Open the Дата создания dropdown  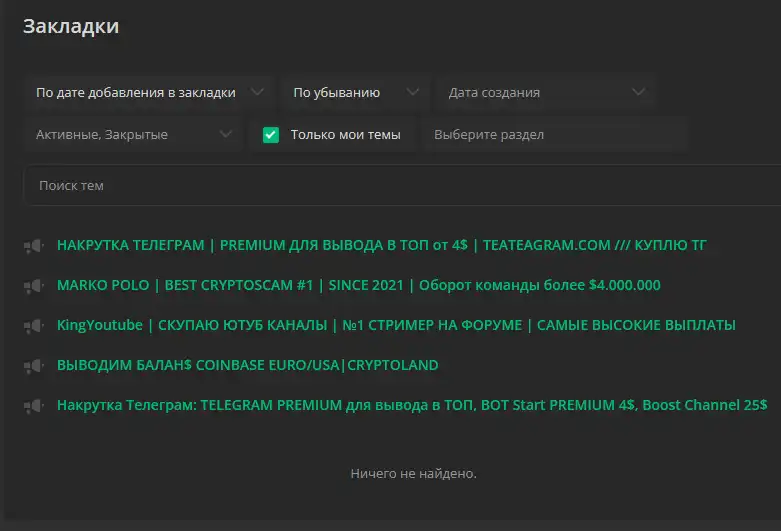coord(530,92)
